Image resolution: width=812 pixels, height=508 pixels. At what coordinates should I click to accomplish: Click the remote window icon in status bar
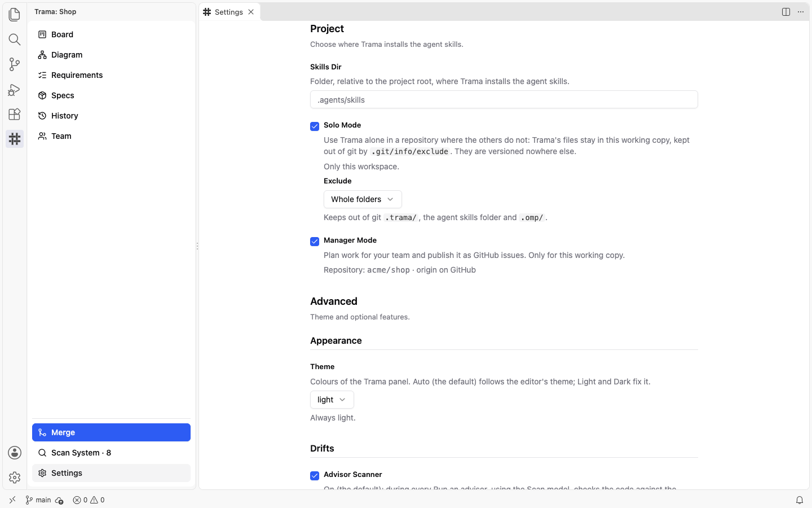[12, 500]
